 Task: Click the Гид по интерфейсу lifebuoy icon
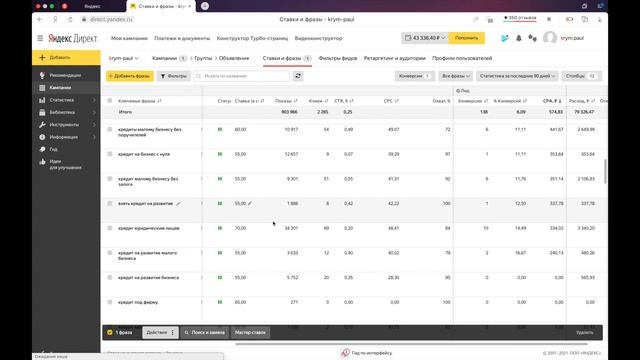click(x=345, y=353)
